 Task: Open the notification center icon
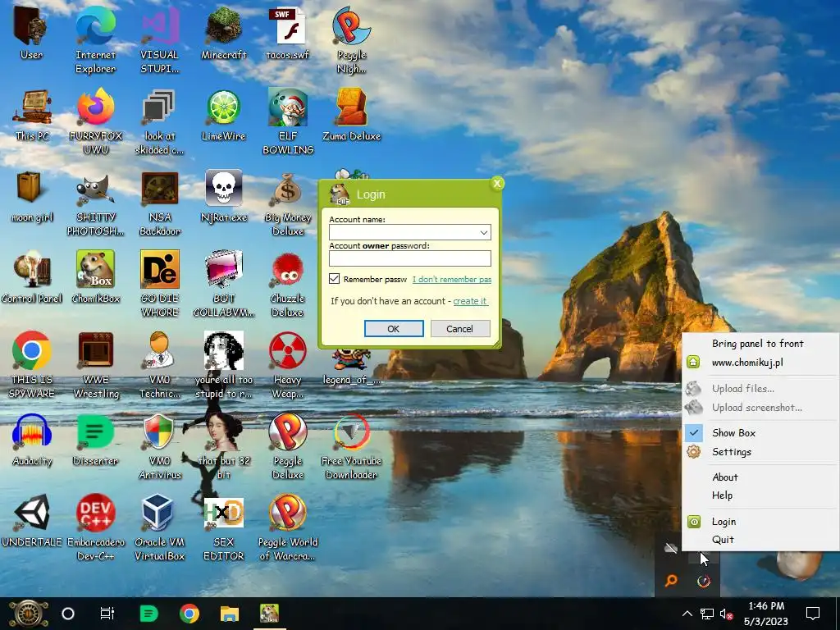click(813, 614)
